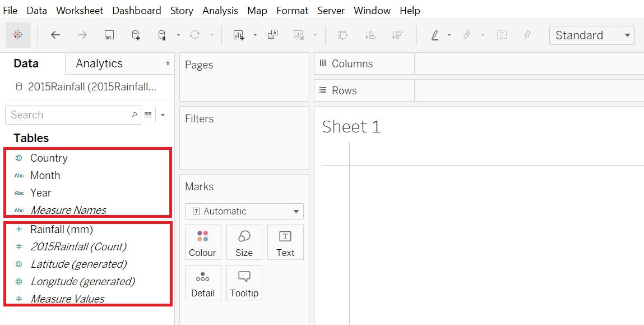Click the Size button on Marks card
Image resolution: width=644 pixels, height=325 pixels.
click(x=244, y=242)
